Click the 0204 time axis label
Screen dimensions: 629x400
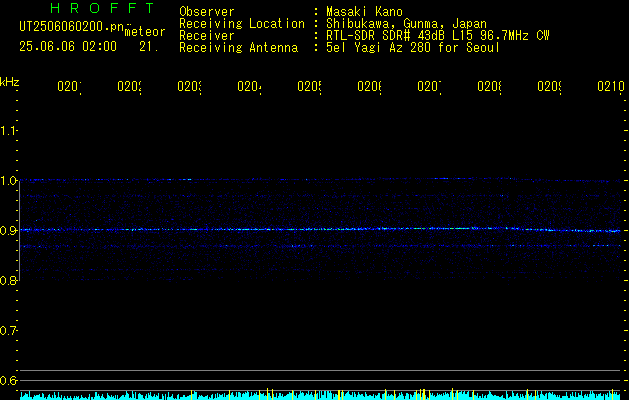tap(249, 86)
